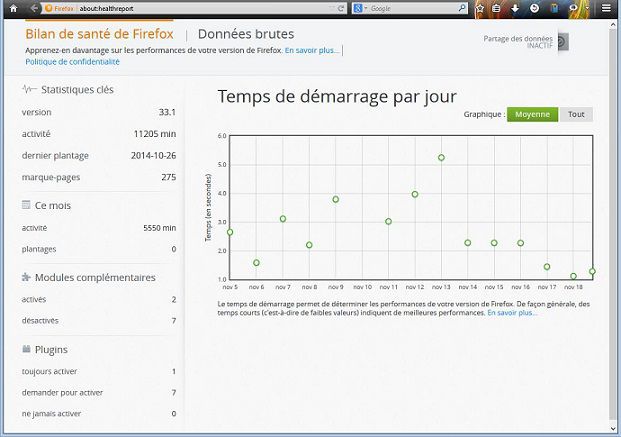Open Politique de confidentialité link

point(72,62)
